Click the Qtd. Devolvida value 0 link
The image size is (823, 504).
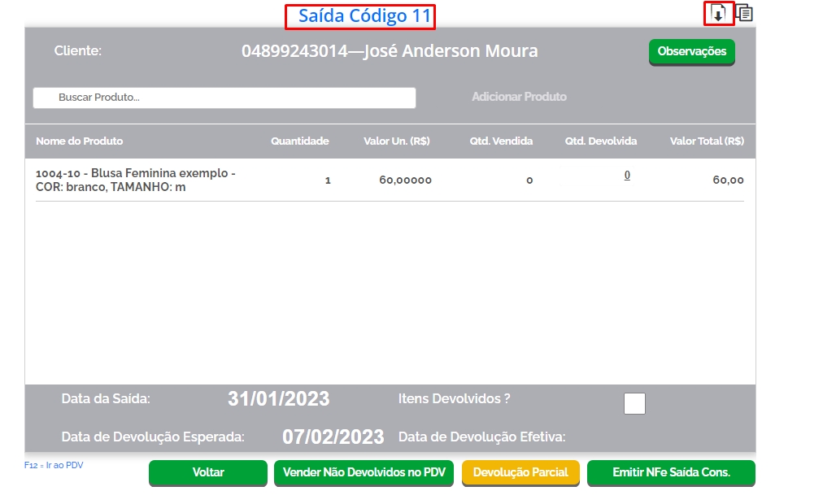pyautogui.click(x=627, y=176)
